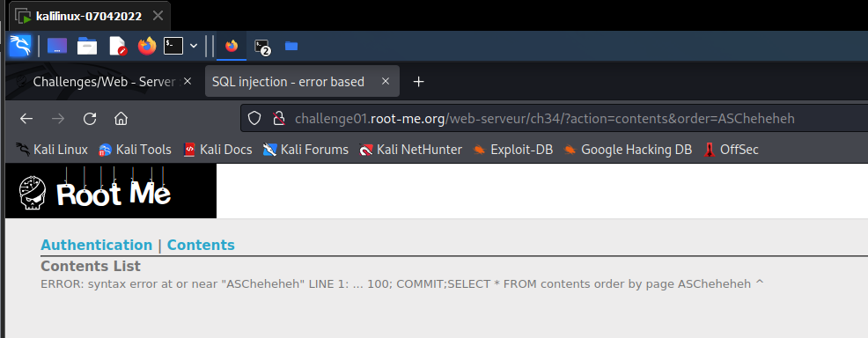Switch to the Firefox taskbar window button

232,46
